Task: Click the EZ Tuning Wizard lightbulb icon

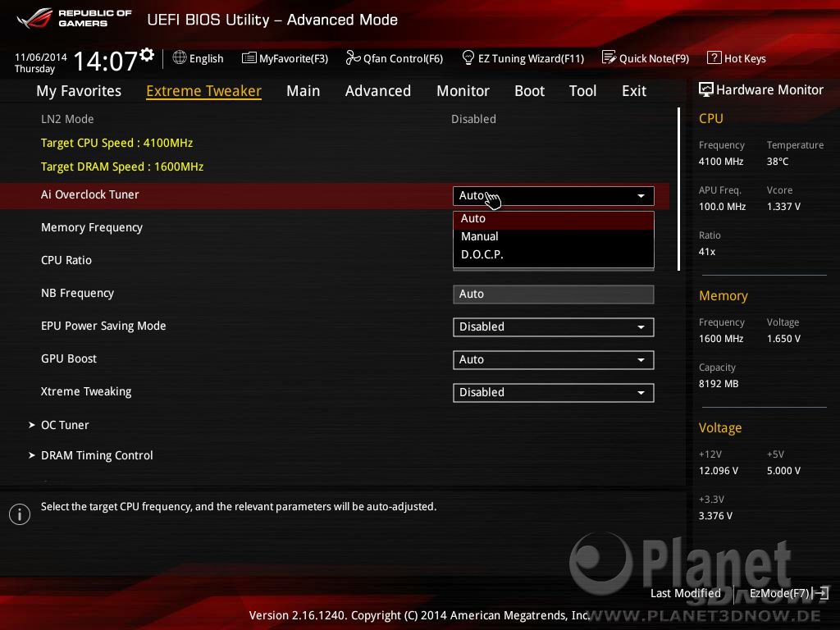Action: (468, 58)
